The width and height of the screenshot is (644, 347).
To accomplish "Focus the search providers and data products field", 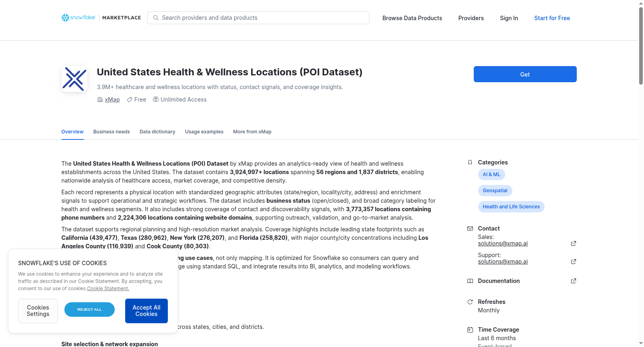I will tap(258, 18).
